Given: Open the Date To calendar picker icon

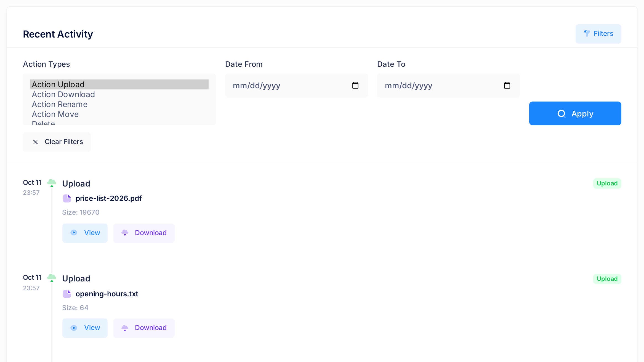Looking at the screenshot, I should point(507,86).
